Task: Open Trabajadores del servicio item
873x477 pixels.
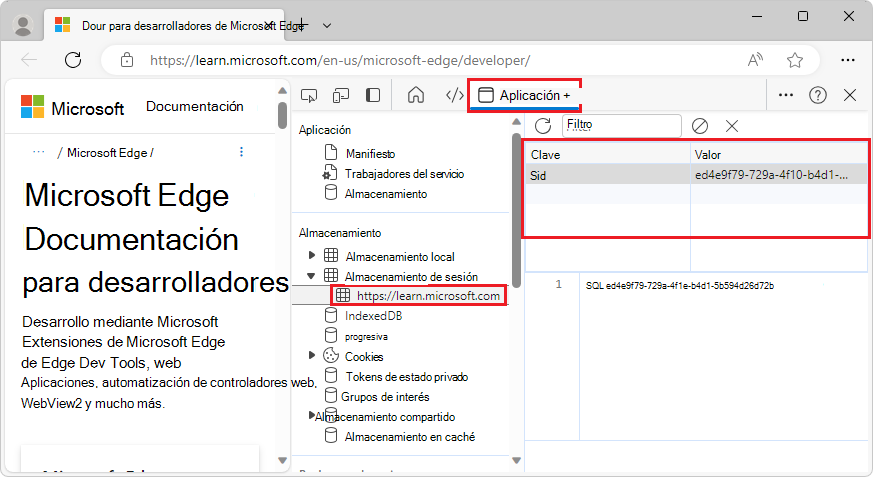Action: point(404,174)
